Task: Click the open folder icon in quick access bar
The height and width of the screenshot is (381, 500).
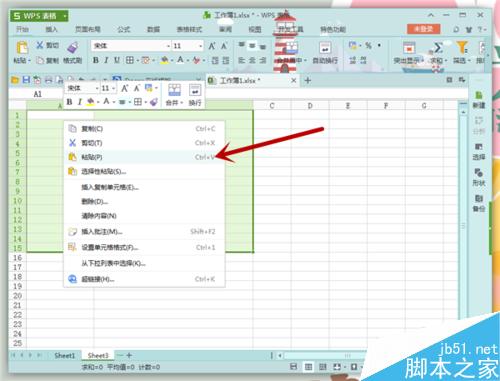Action: 15,80
